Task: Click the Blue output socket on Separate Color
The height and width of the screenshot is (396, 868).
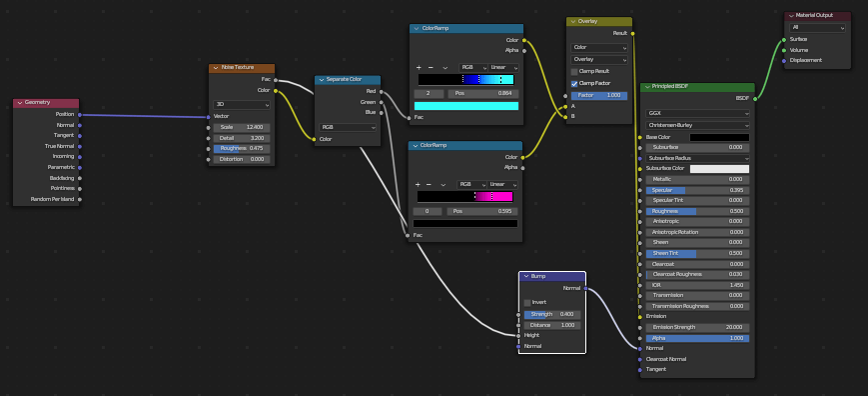Action: 381,112
